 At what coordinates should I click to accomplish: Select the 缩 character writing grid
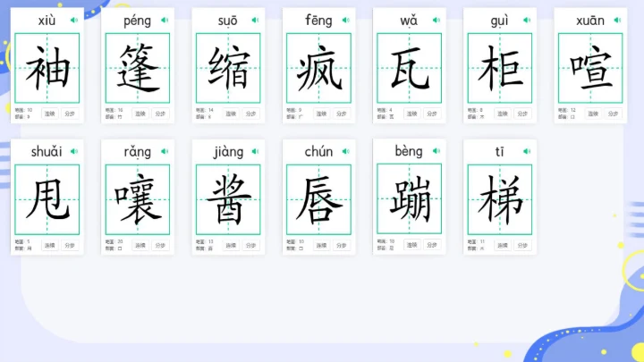tap(228, 69)
